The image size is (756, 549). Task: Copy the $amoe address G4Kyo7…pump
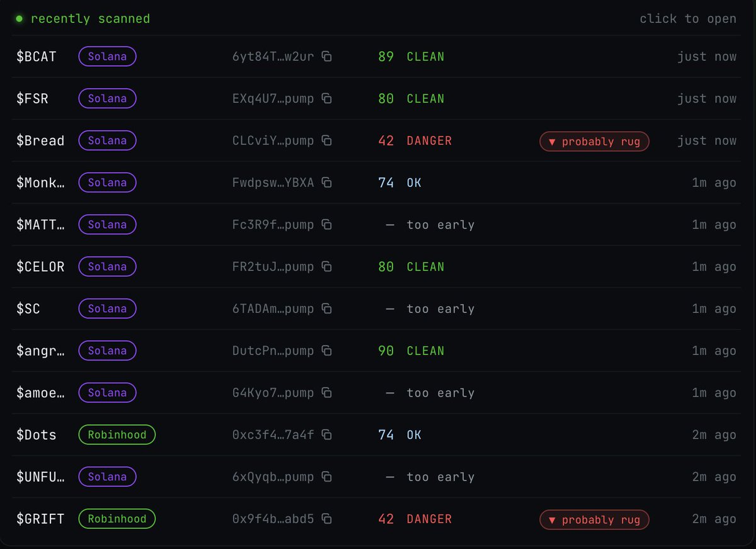click(x=326, y=392)
